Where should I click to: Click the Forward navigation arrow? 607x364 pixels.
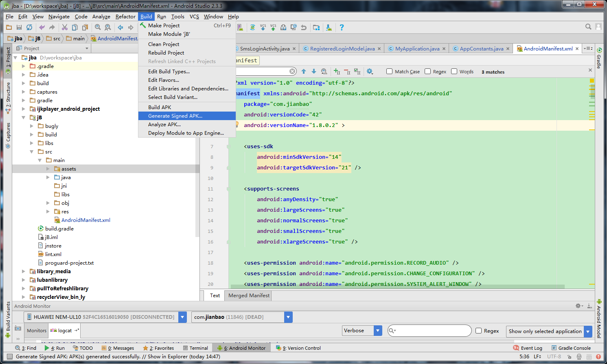pos(131,27)
